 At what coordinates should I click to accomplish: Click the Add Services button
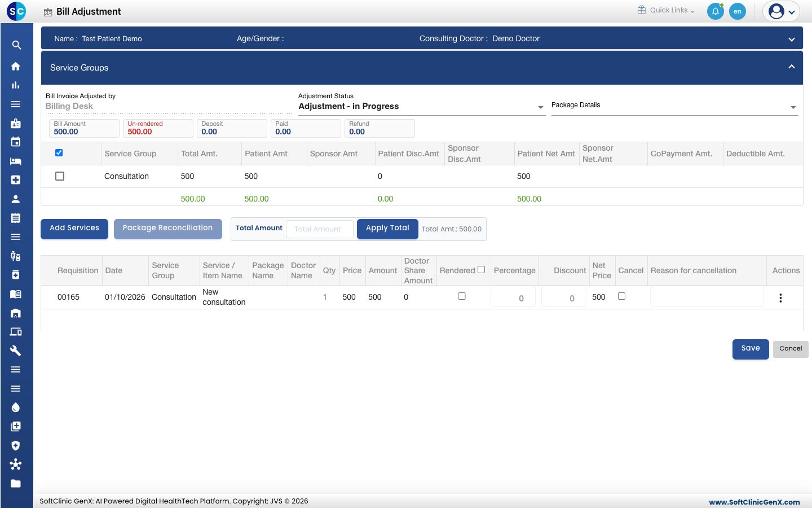click(74, 229)
